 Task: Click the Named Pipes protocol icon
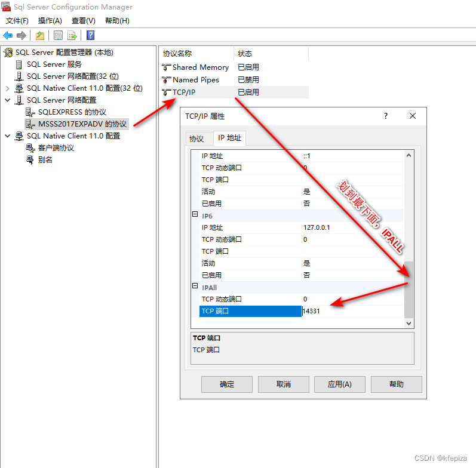pyautogui.click(x=167, y=80)
